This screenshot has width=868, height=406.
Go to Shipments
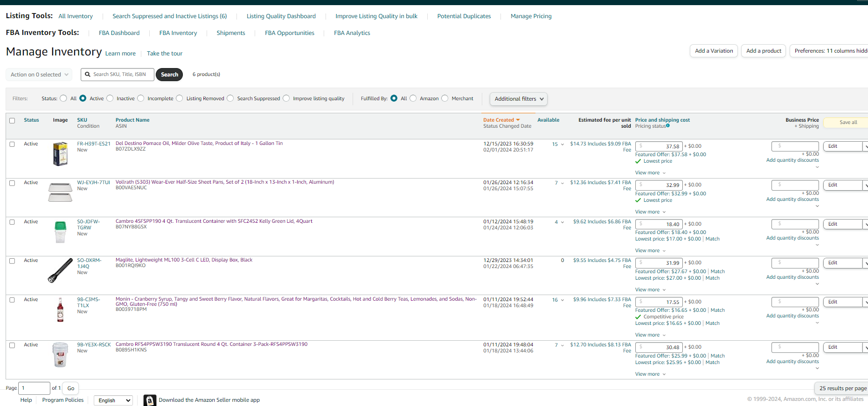[x=231, y=33]
